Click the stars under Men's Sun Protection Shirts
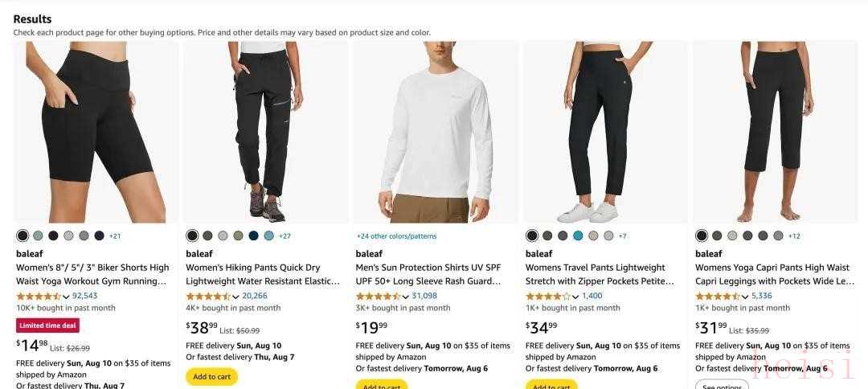The height and width of the screenshot is (389, 868). [x=377, y=297]
